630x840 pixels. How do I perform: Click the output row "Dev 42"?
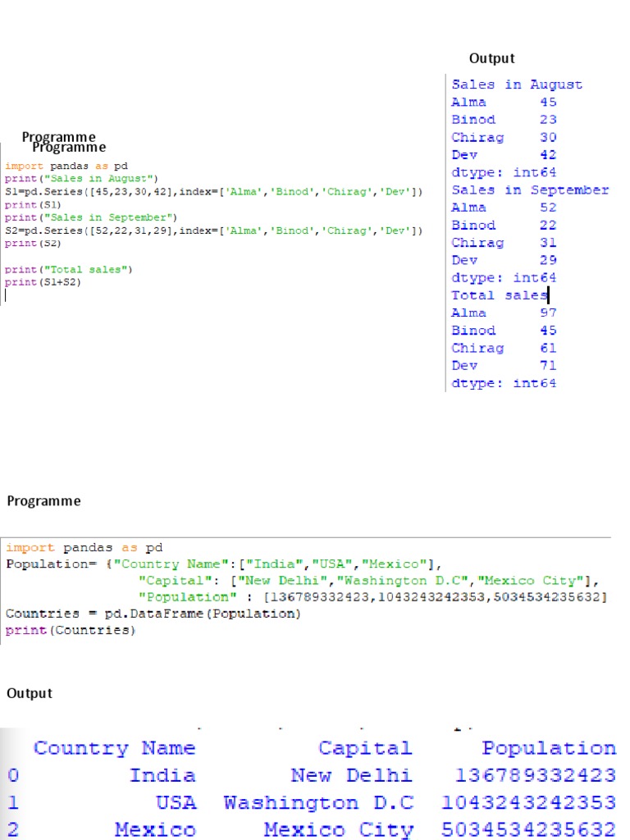click(x=504, y=155)
